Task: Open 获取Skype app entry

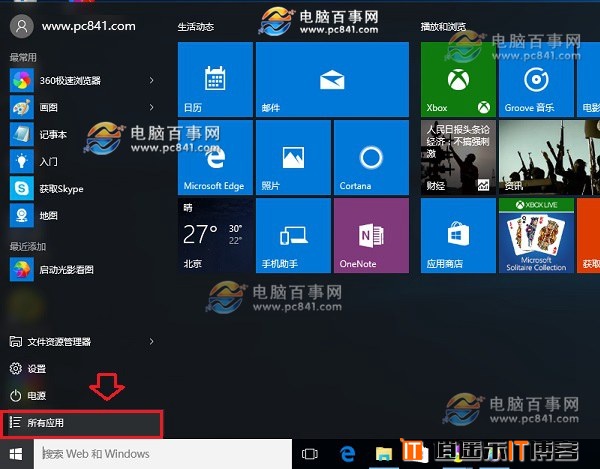Action: [x=22, y=188]
